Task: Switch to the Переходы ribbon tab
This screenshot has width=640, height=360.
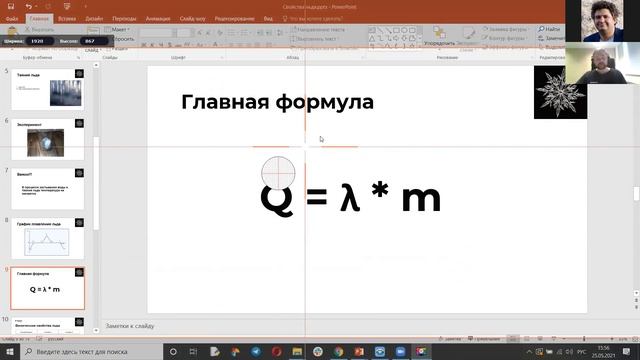Action: coord(124,19)
